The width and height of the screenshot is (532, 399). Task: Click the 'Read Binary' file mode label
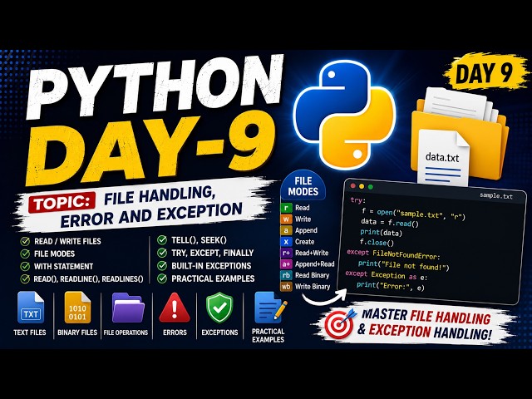[313, 275]
